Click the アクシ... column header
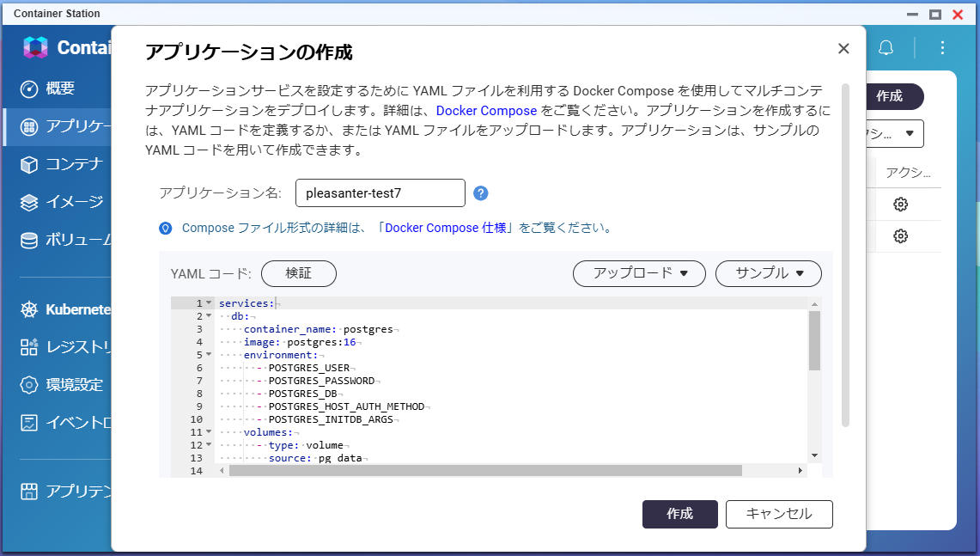This screenshot has height=556, width=980. click(908, 173)
